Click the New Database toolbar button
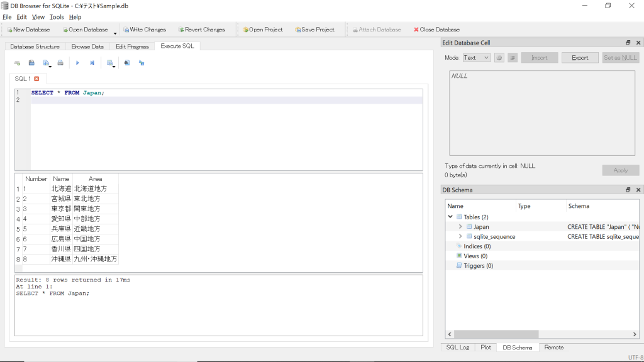This screenshot has height=362, width=644. (x=28, y=30)
